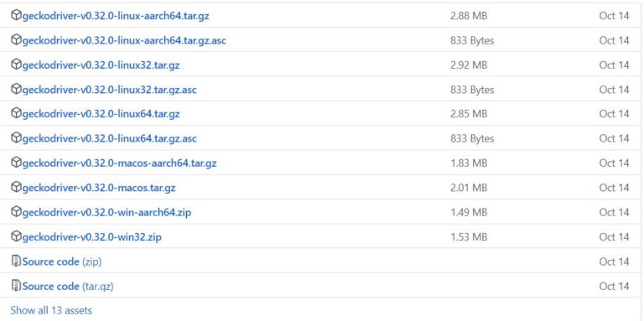Click package icon beside linux-aarch64.tar.gz asset
The image size is (644, 321).
16,16
